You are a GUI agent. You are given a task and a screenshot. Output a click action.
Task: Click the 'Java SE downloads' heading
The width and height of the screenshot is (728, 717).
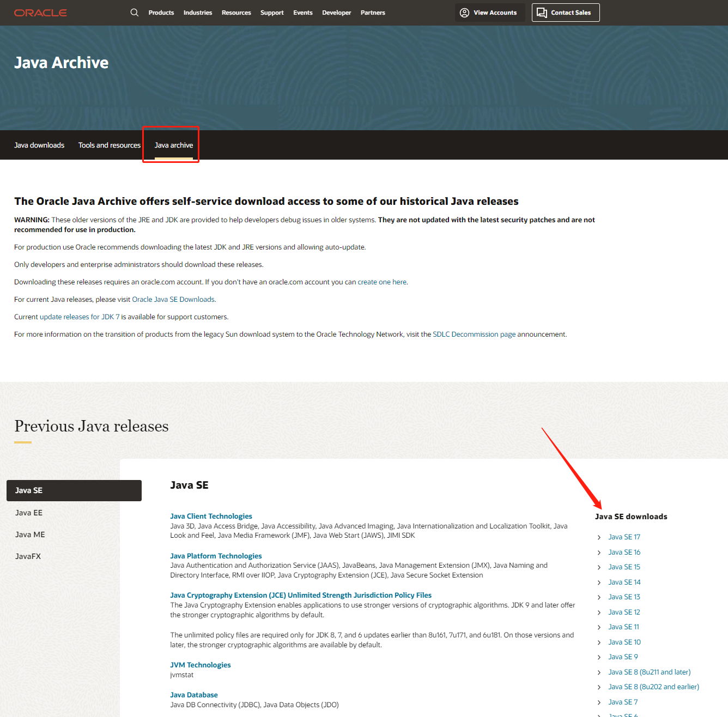tap(631, 517)
